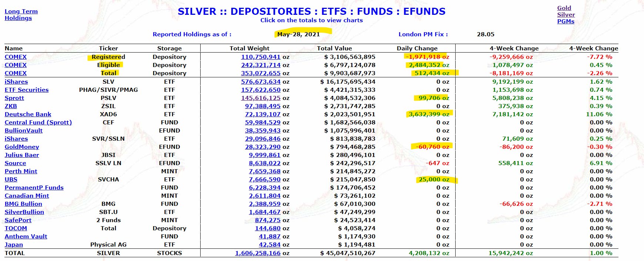644x261 pixels.
Task: View chart for Source total 8,638,022
Action: click(265, 163)
